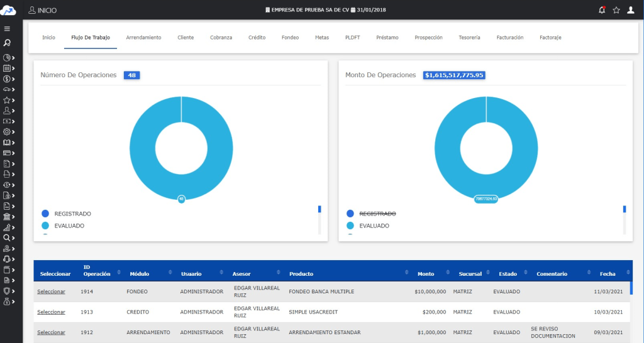Click Seleccionar link for operation 1912
The height and width of the screenshot is (343, 644).
click(51, 332)
